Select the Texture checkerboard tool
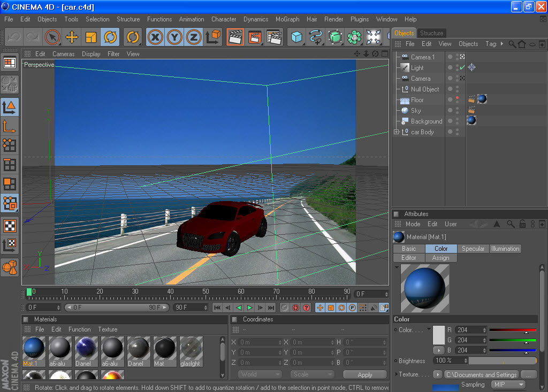The image size is (548, 392). (10, 226)
